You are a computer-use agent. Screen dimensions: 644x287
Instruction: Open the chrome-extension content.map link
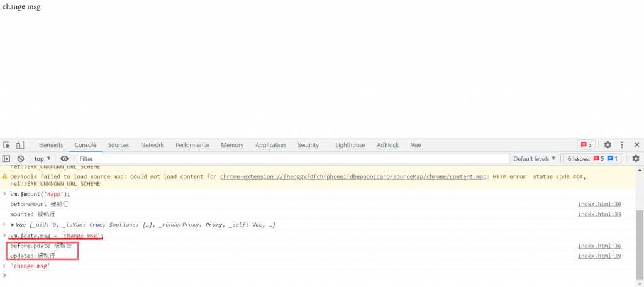pyautogui.click(x=354, y=176)
